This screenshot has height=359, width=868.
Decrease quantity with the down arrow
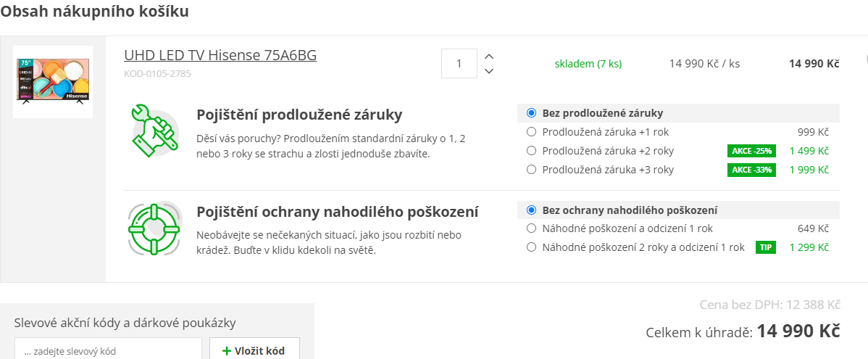pos(489,70)
